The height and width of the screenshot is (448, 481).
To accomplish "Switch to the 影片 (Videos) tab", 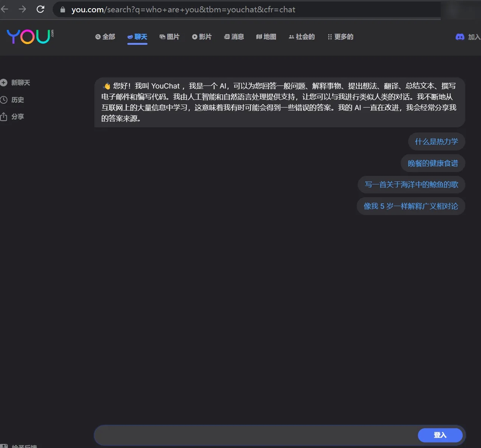I will pos(202,37).
